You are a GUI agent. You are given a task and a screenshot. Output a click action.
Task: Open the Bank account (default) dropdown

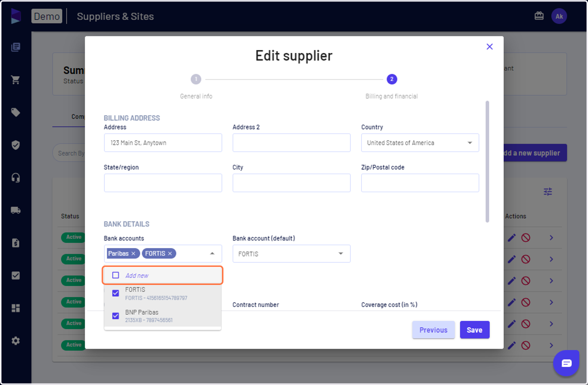292,254
